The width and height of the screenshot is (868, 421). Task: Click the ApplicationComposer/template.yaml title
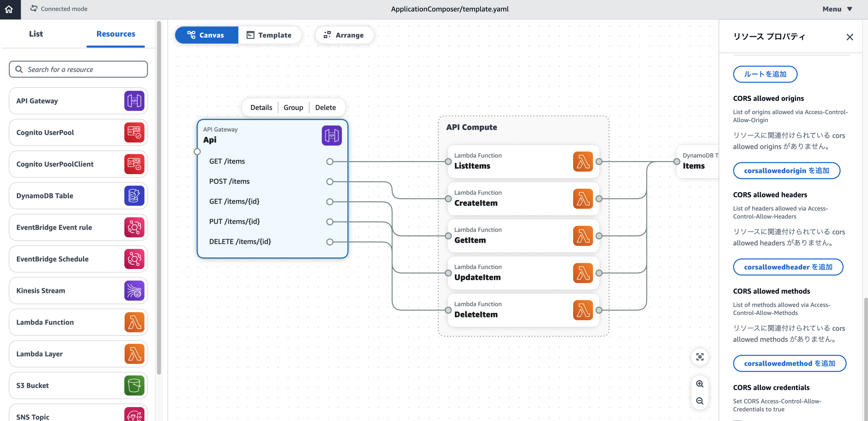click(x=450, y=9)
